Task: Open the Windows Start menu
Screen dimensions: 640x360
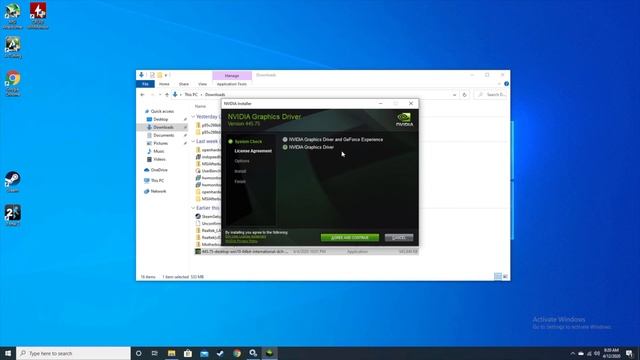Action: (8, 353)
